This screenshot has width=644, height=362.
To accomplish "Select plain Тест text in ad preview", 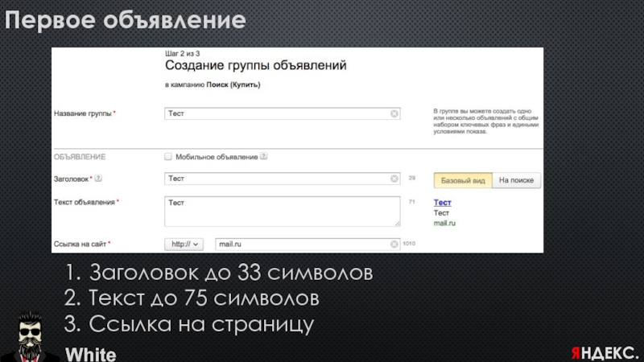I will (441, 213).
